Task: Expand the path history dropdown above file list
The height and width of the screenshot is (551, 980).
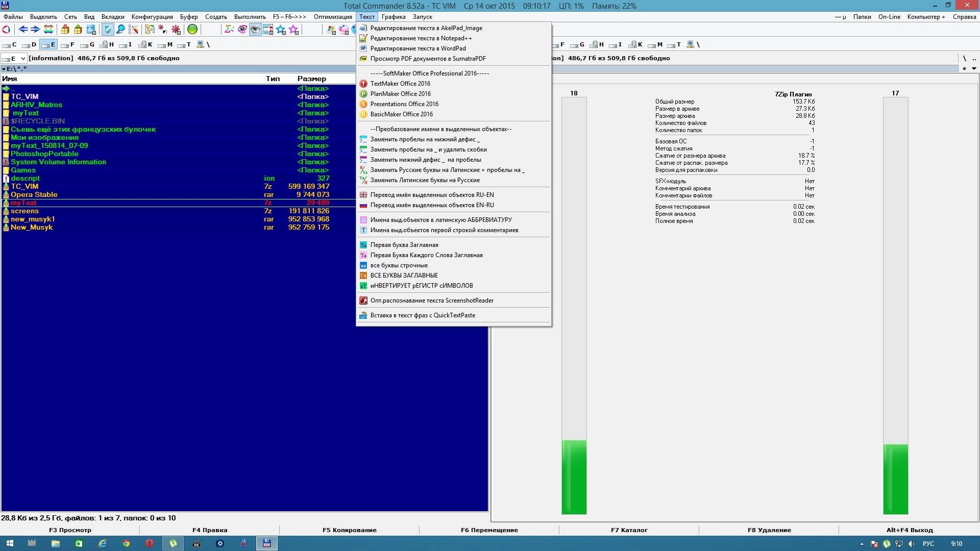Action: click(5, 68)
